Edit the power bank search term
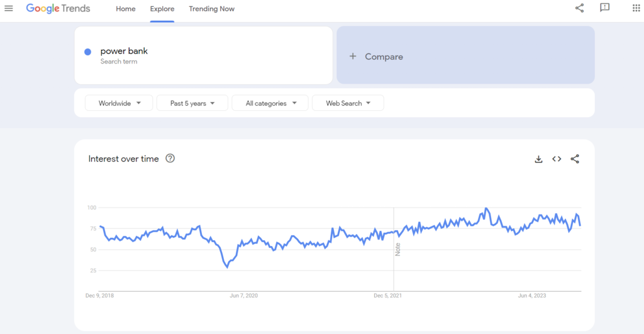 coord(124,52)
